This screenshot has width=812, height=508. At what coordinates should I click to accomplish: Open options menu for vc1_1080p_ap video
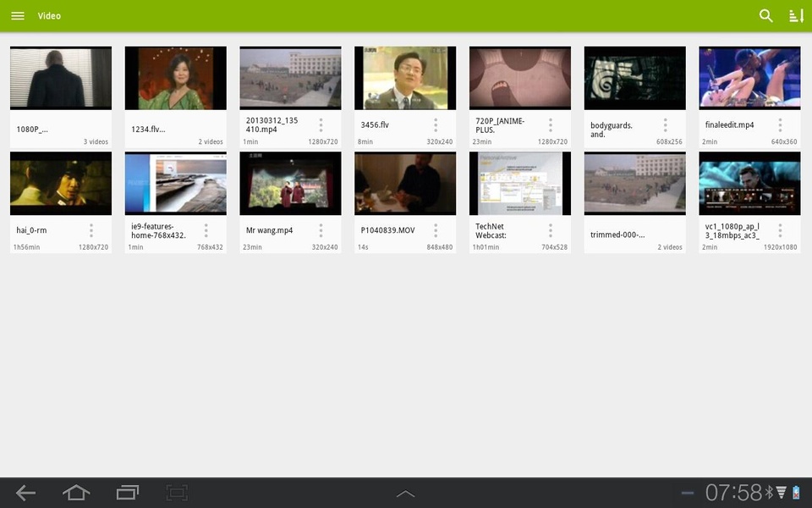[780, 230]
